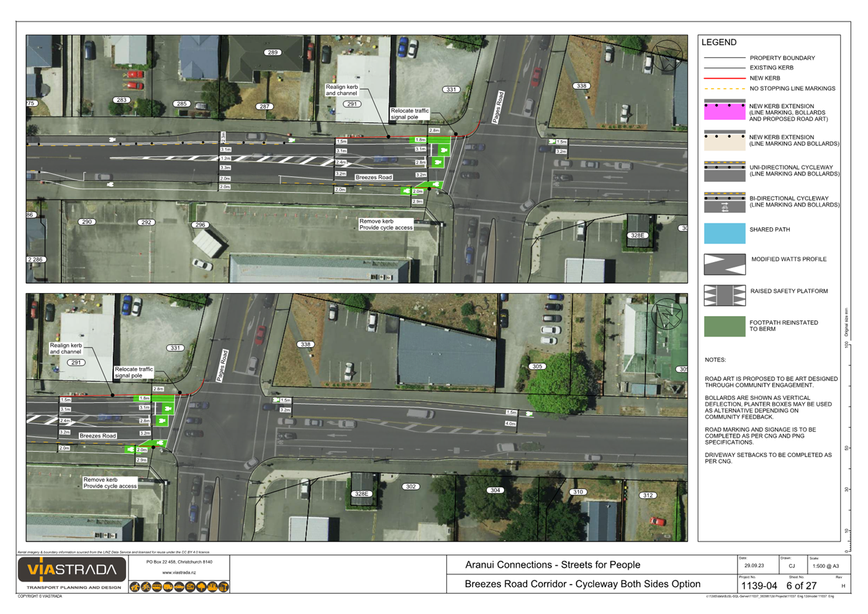Select the crane icon in the footer strip
Screen dimensions: 868x614
pyautogui.click(x=222, y=587)
